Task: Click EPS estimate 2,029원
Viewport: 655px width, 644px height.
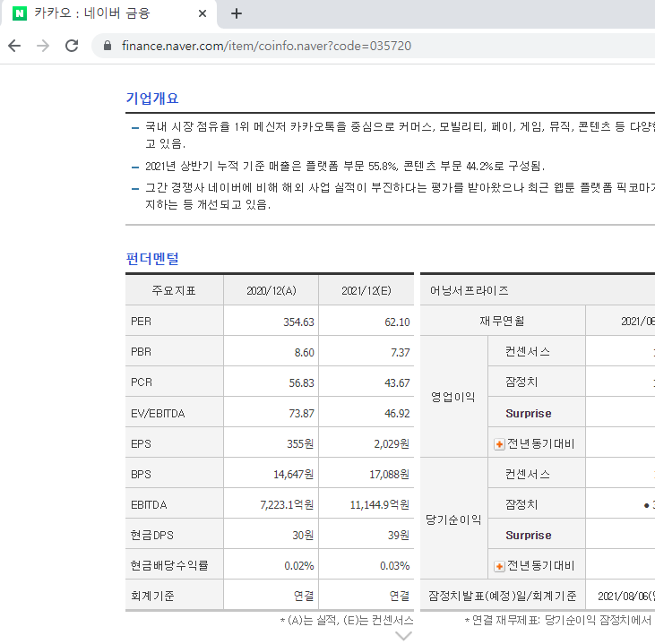Action: (392, 444)
